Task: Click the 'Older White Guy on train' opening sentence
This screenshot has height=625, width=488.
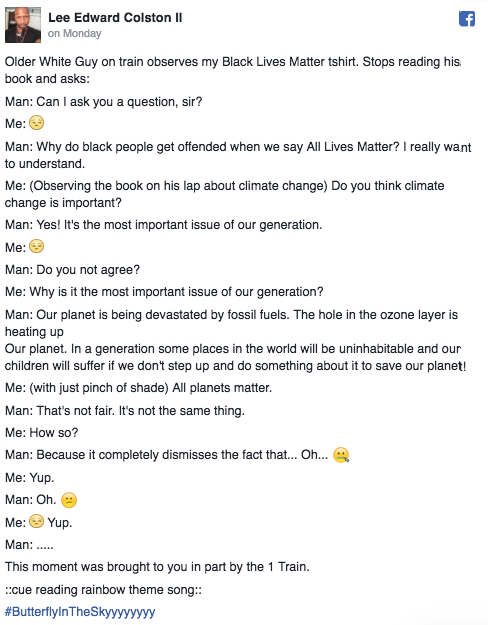Action: [233, 70]
